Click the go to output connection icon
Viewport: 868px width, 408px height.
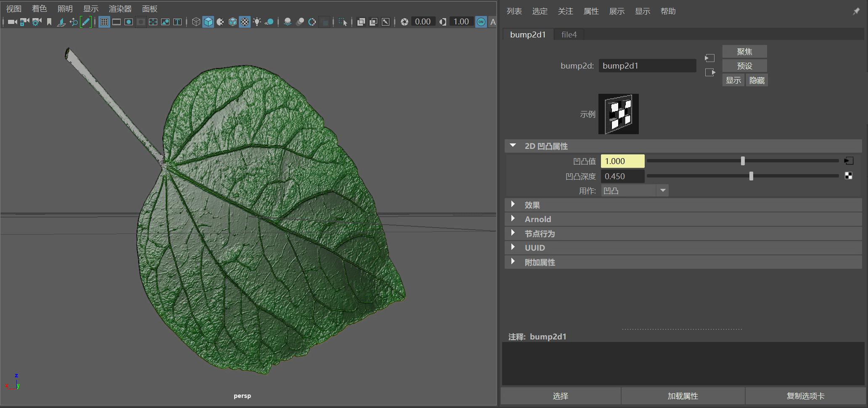click(710, 72)
